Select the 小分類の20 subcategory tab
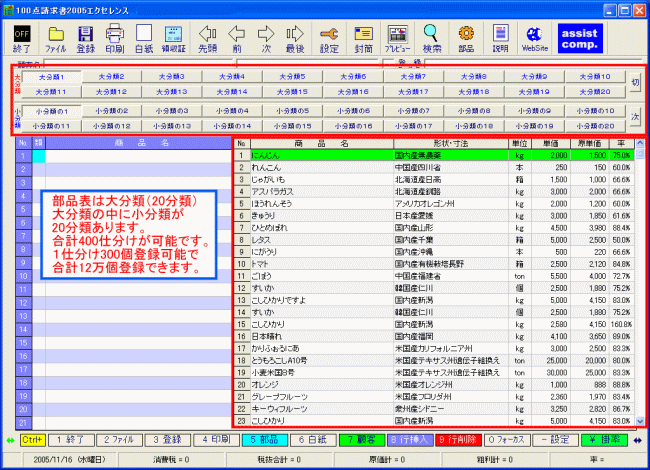The width and height of the screenshot is (650, 470). click(x=595, y=126)
